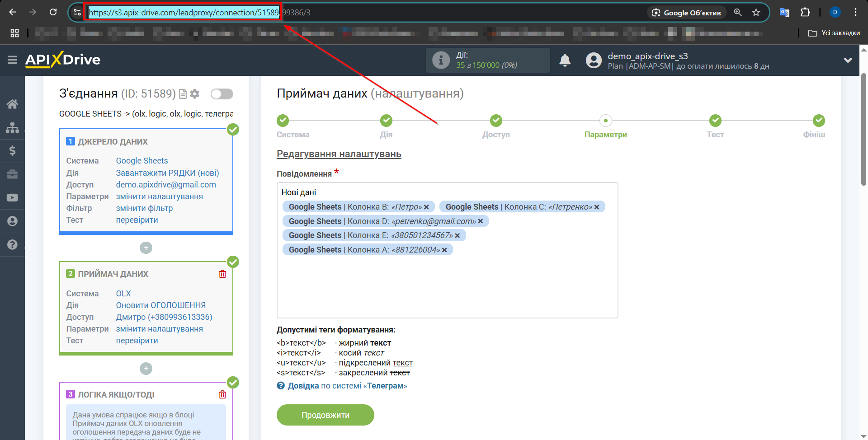Open connection settings gear icon

point(195,94)
